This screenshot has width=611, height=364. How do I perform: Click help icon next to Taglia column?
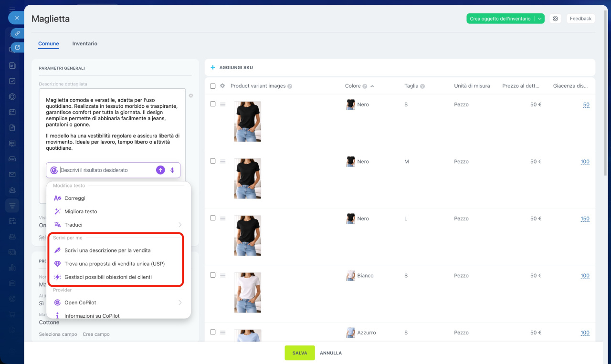pos(422,86)
